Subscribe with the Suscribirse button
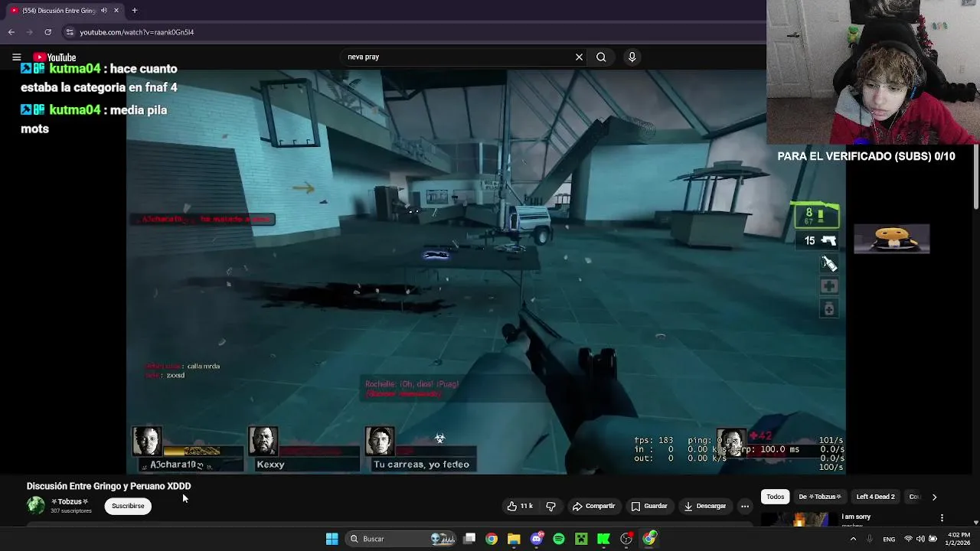Viewport: 980px width, 551px height. tap(128, 506)
